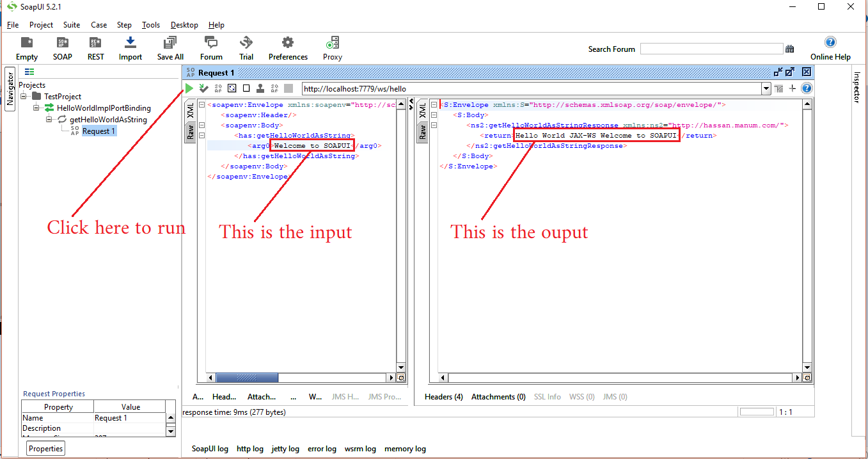Open the Desktop menu

click(184, 25)
